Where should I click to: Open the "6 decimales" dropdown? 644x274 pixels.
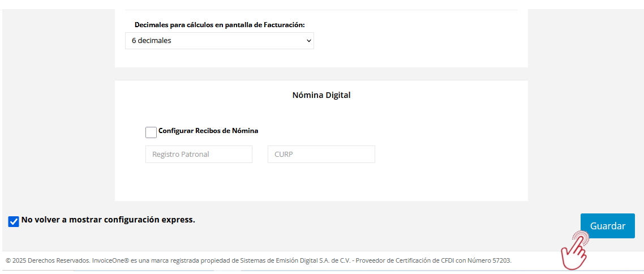click(x=219, y=41)
